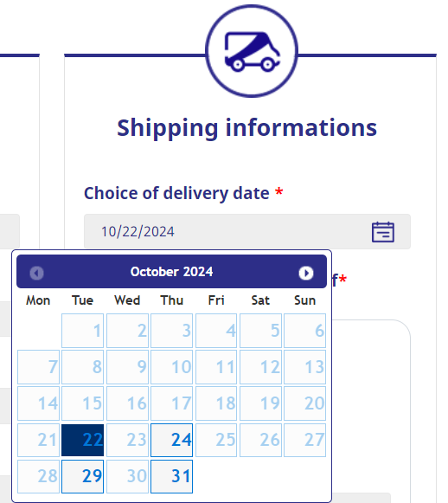Click disabled date 25 on Friday

click(216, 440)
